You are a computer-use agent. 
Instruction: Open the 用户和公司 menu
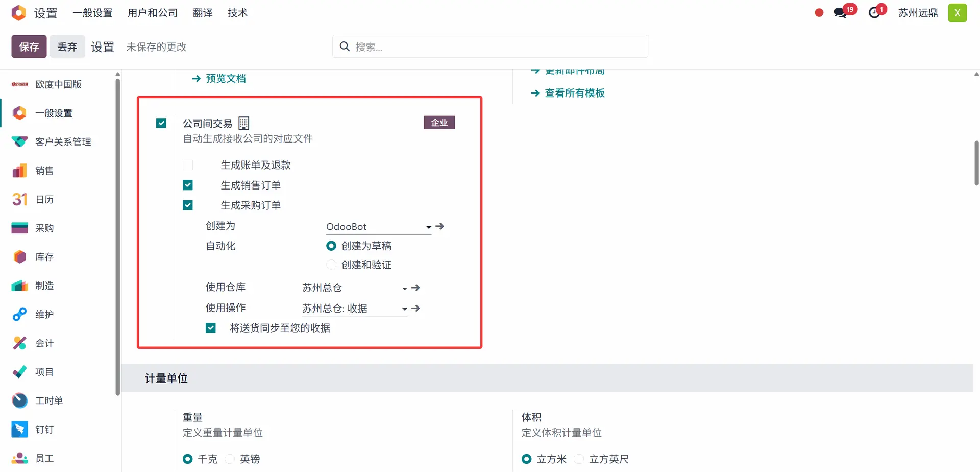(x=153, y=13)
